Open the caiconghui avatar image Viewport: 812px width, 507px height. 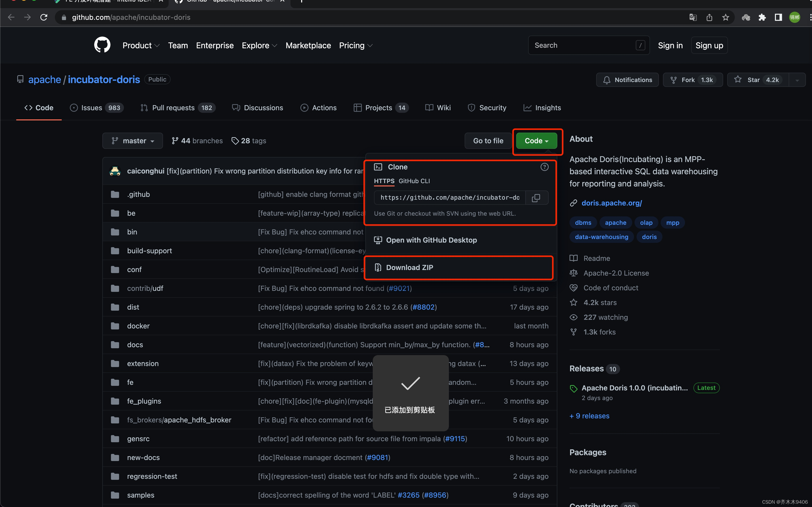(x=115, y=171)
